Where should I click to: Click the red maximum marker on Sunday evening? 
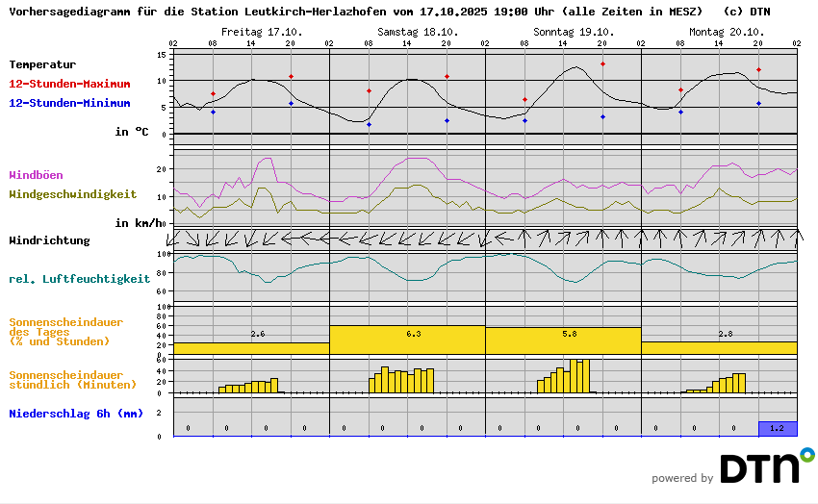tap(602, 64)
